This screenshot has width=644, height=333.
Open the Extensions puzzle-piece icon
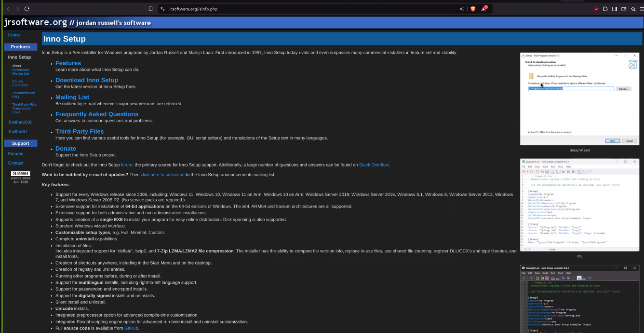605,9
